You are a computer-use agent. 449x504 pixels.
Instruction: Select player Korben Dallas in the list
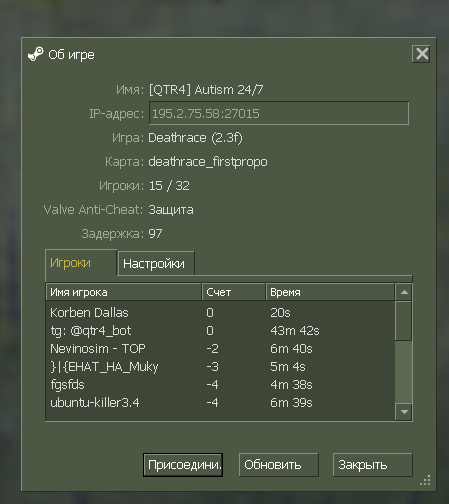[220, 313]
